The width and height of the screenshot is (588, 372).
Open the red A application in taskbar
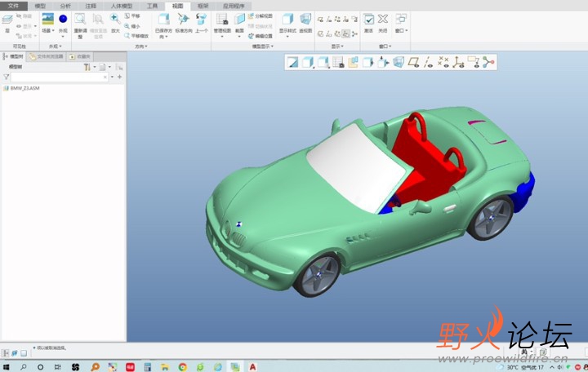point(252,367)
